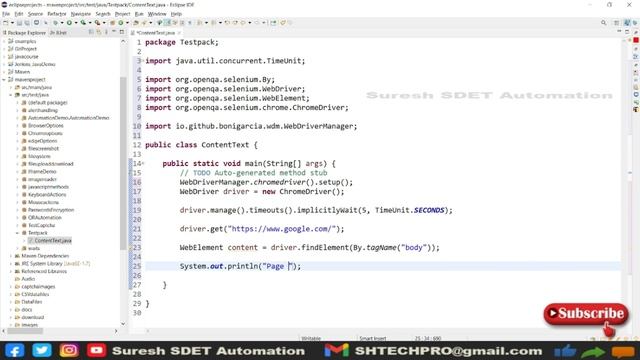
Task: Open the Edit menu
Action: click(x=19, y=14)
